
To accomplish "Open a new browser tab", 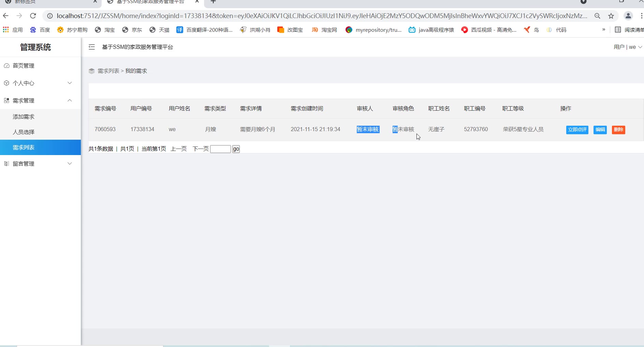I will pos(213,2).
